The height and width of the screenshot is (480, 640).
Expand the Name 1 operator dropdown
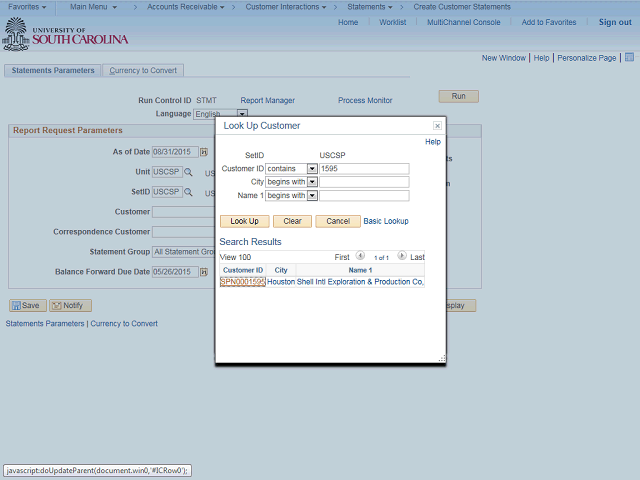[x=312, y=196]
